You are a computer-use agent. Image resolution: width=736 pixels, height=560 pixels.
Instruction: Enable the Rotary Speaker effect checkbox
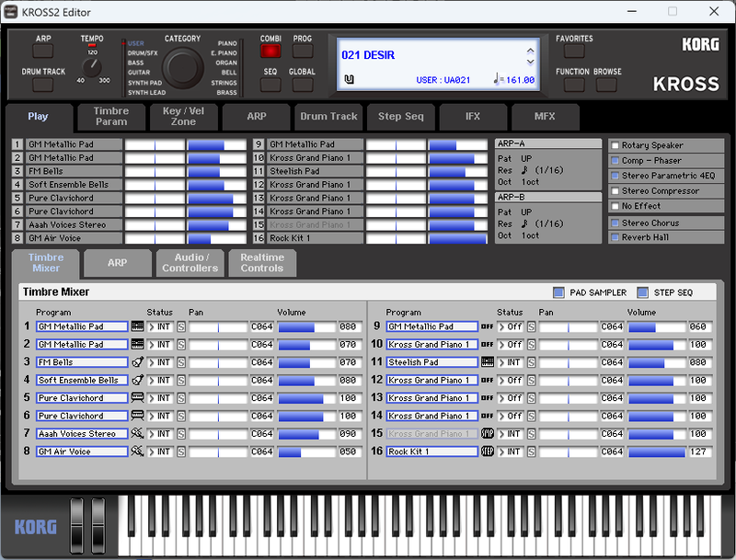point(615,145)
